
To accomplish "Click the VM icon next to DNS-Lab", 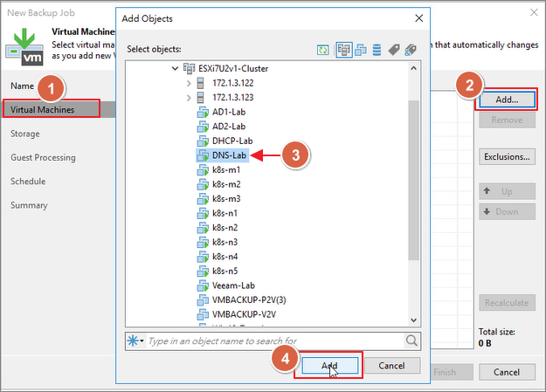I will 203,155.
